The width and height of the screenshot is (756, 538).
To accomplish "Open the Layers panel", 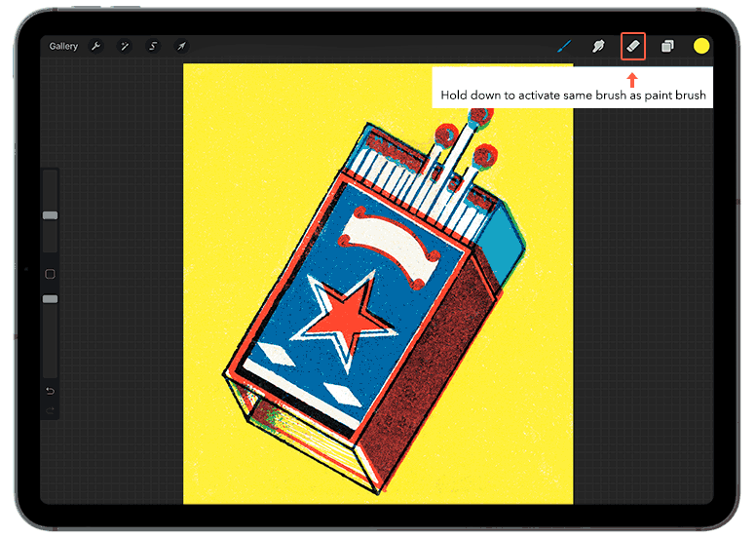I will coord(667,46).
